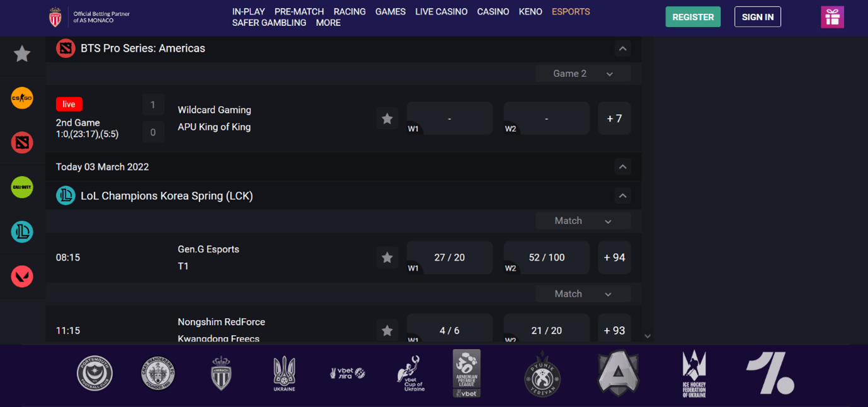Click the percent-style partner logo on the far right
Image resolution: width=868 pixels, height=407 pixels.
coord(770,374)
